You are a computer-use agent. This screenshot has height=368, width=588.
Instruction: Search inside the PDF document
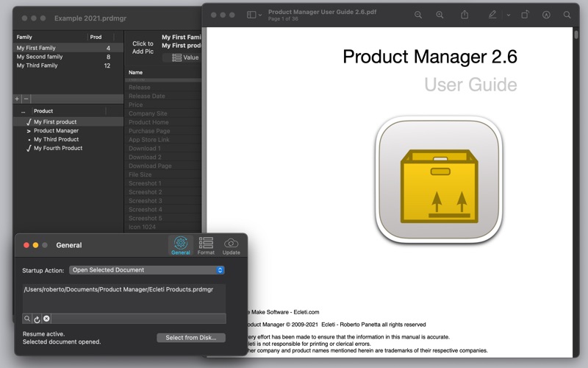point(567,15)
